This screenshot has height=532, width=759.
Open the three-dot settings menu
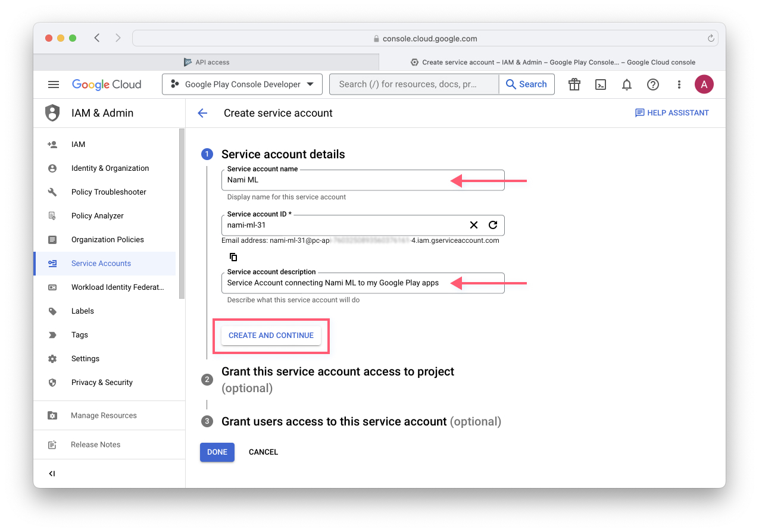679,85
